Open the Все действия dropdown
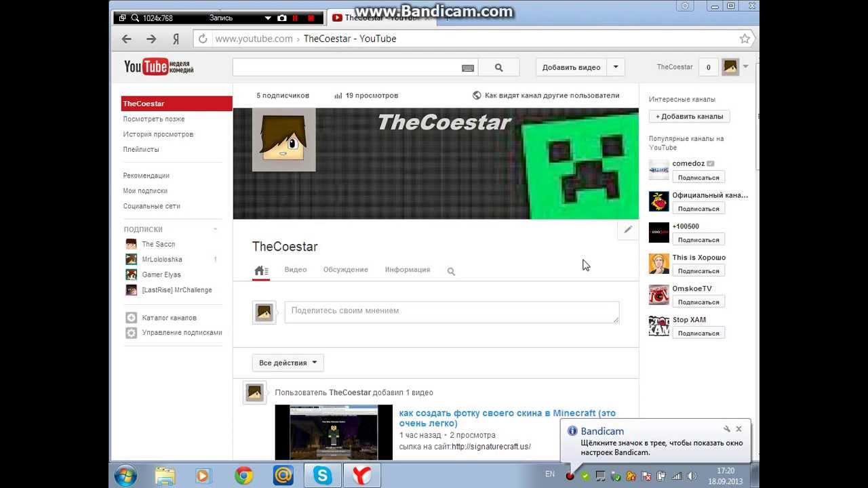868x488 pixels. [288, 363]
